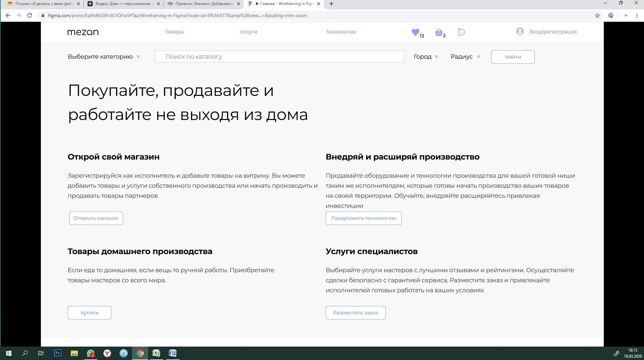The height and width of the screenshot is (360, 644).
Task: Click the pen input icon in system tray
Action: click(616, 353)
